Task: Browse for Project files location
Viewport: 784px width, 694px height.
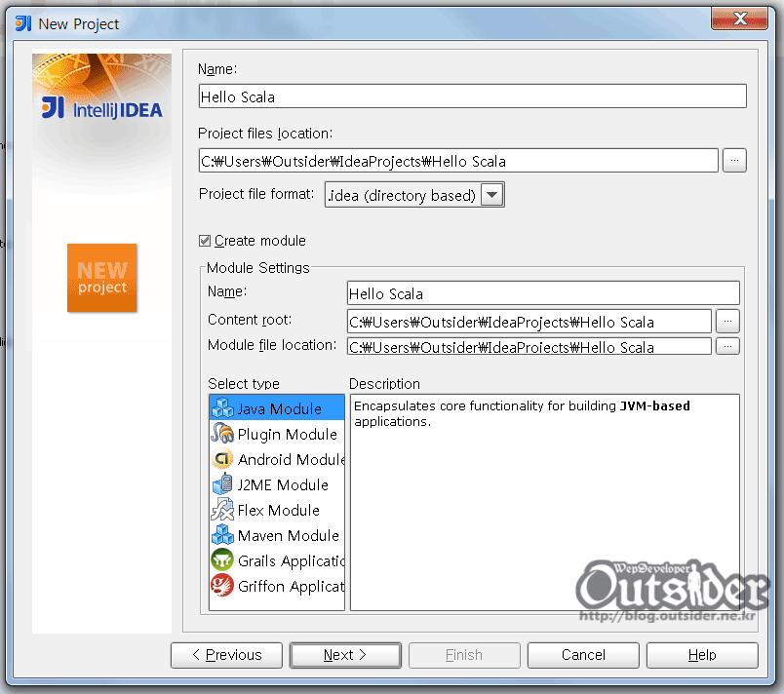Action: [x=734, y=161]
